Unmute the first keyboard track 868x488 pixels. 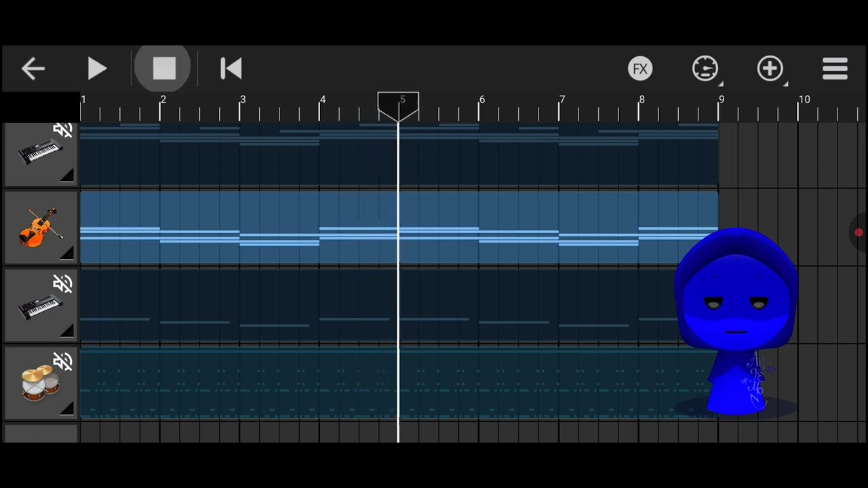(x=63, y=131)
